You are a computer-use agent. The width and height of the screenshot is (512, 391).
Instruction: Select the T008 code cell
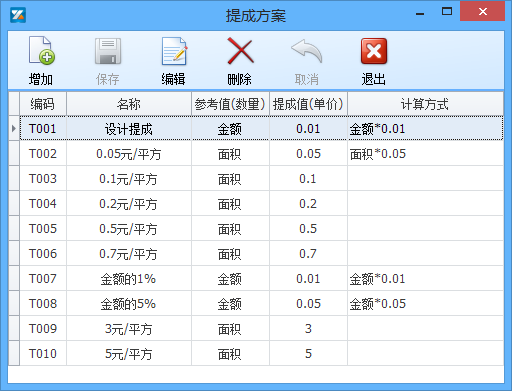pos(43,303)
